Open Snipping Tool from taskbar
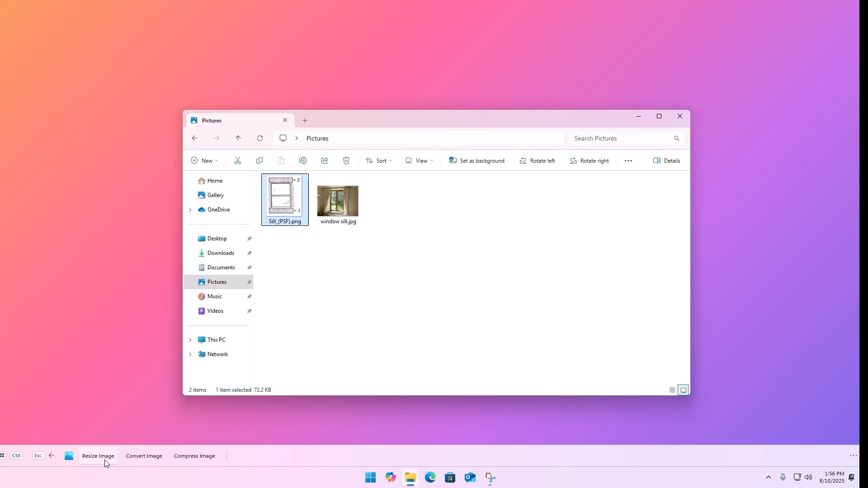Viewport: 868px width, 488px height. [490, 478]
